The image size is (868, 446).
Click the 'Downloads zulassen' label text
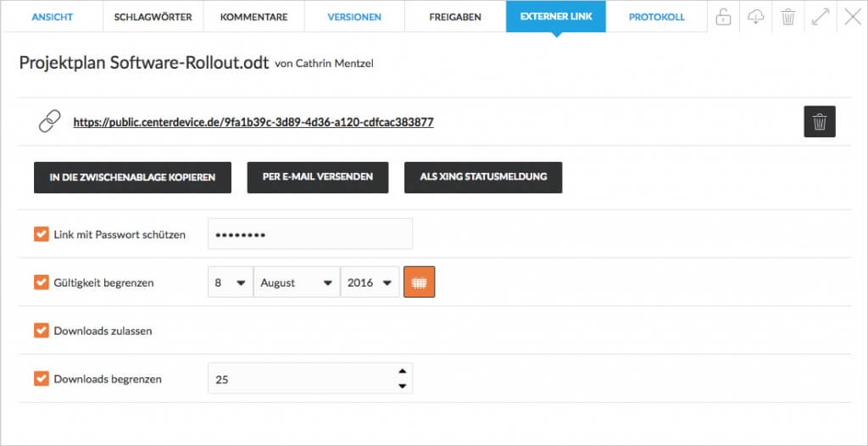pos(103,332)
